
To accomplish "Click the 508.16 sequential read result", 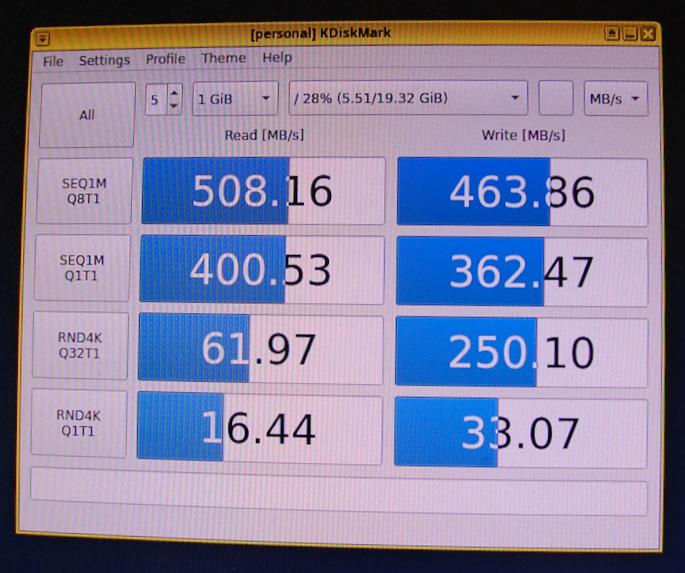I will pos(263,191).
